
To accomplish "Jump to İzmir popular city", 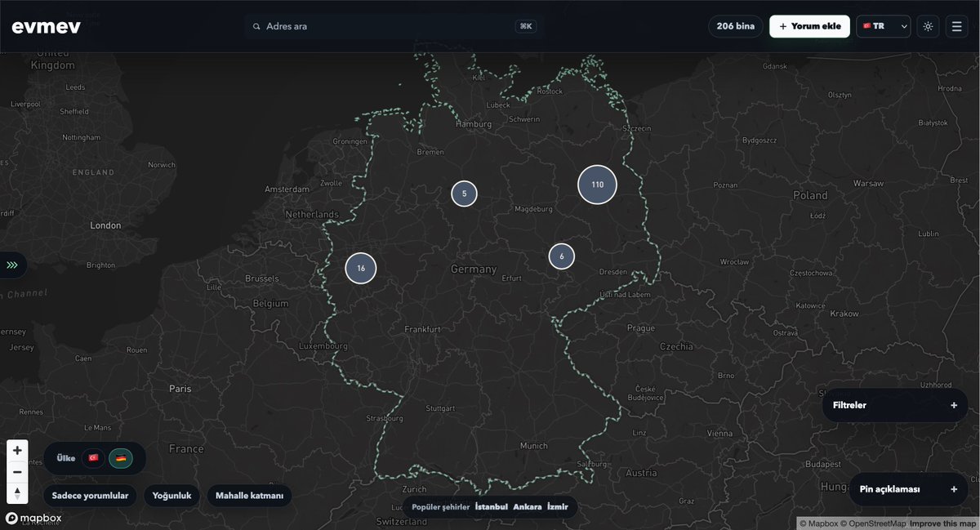I will pos(558,507).
